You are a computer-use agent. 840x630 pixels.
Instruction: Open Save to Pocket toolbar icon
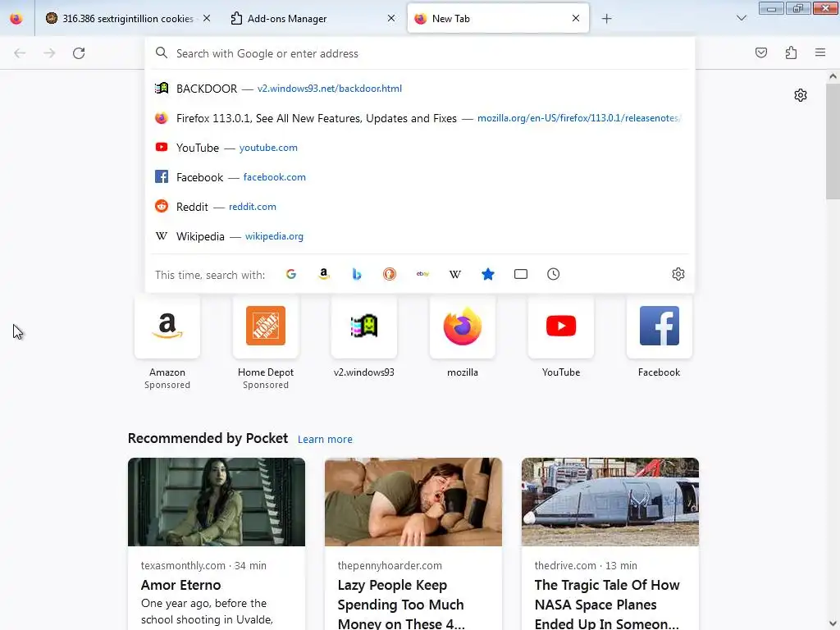761,52
